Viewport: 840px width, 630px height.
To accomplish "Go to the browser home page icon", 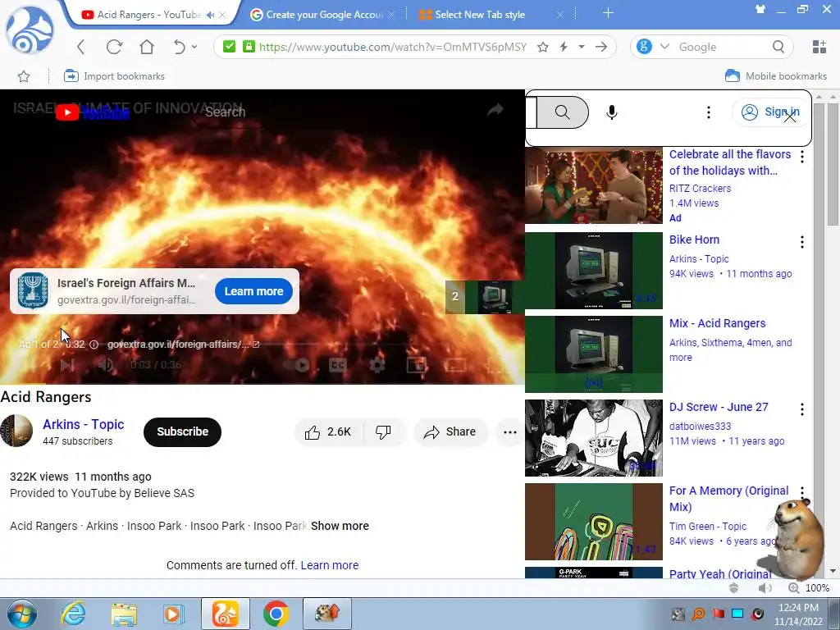I will coord(147,47).
